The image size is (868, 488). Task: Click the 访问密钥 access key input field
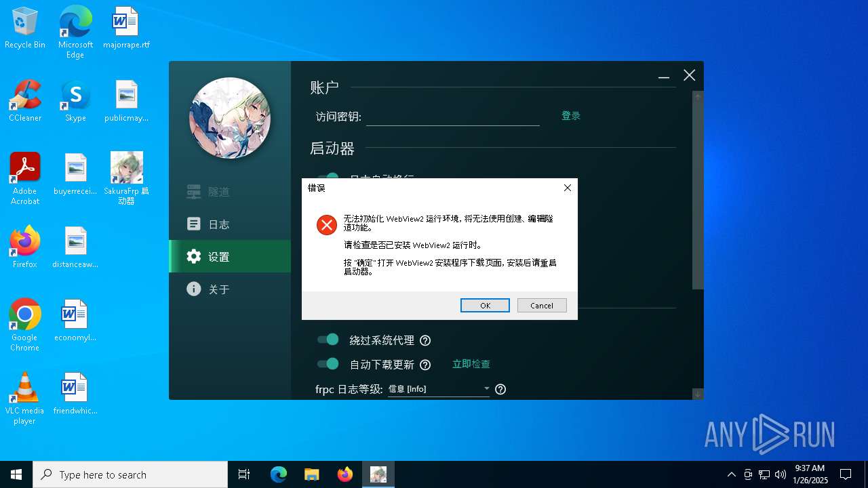coord(452,117)
